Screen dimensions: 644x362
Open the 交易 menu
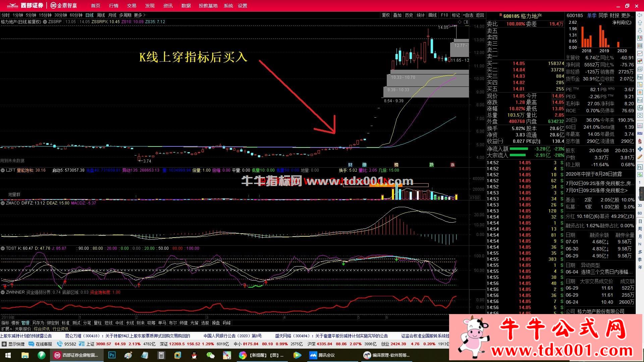click(x=132, y=6)
